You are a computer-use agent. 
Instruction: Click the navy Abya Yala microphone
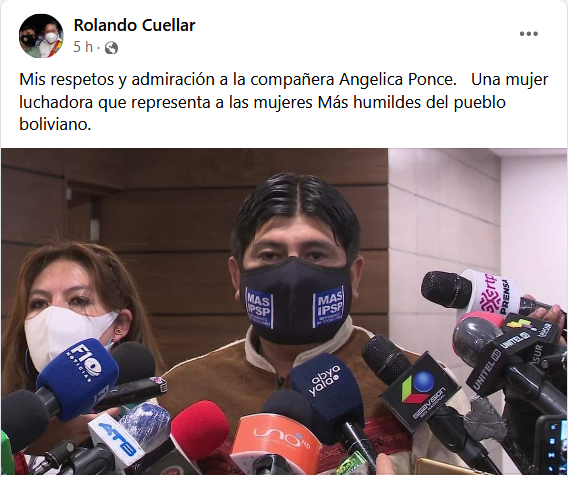[x=325, y=389]
